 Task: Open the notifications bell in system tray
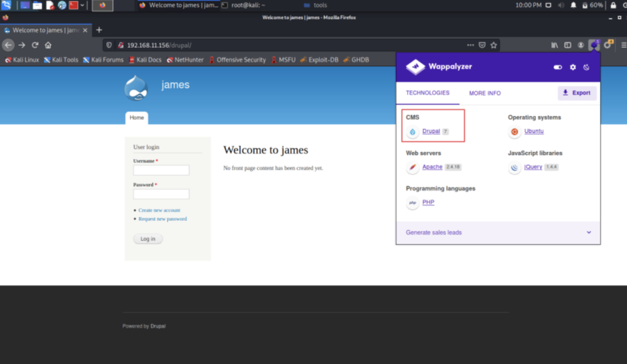coord(574,5)
